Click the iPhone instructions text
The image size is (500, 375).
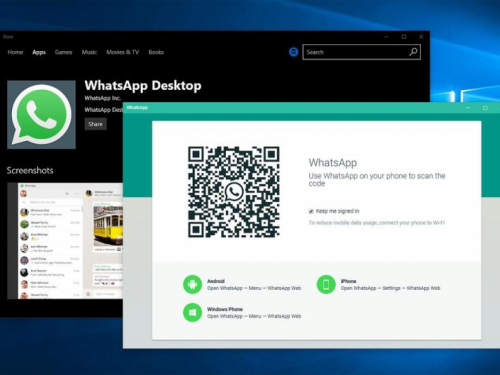coord(390,288)
